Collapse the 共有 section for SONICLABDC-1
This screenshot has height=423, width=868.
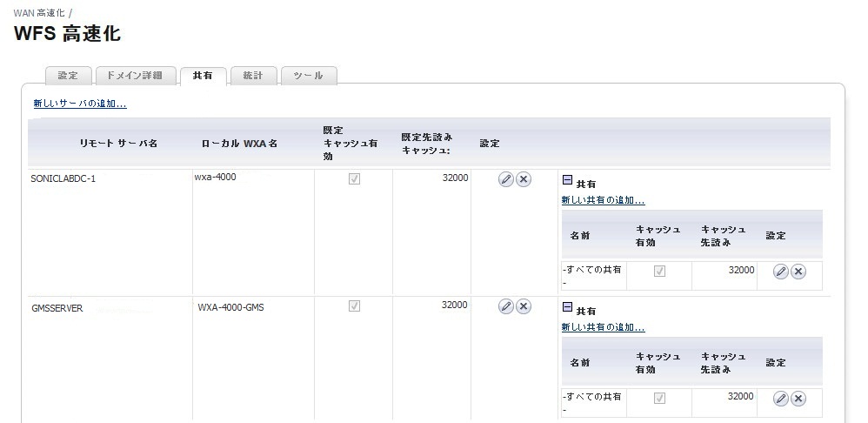point(567,180)
